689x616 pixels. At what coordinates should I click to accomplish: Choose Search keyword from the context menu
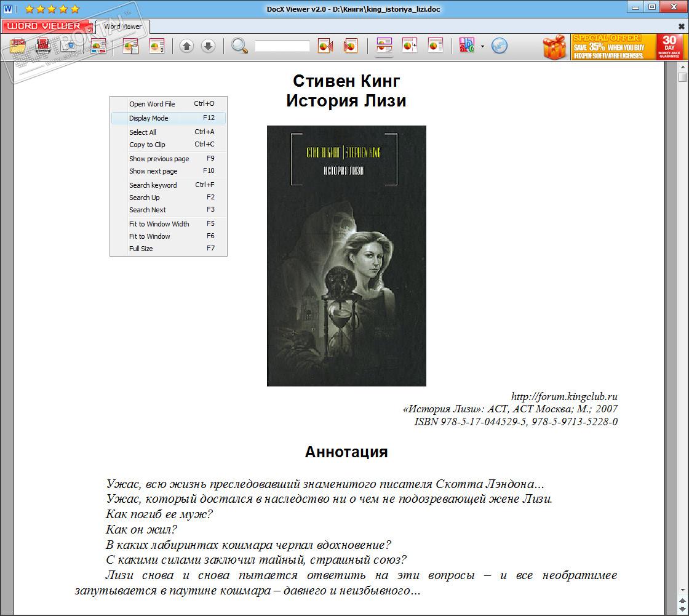click(169, 185)
